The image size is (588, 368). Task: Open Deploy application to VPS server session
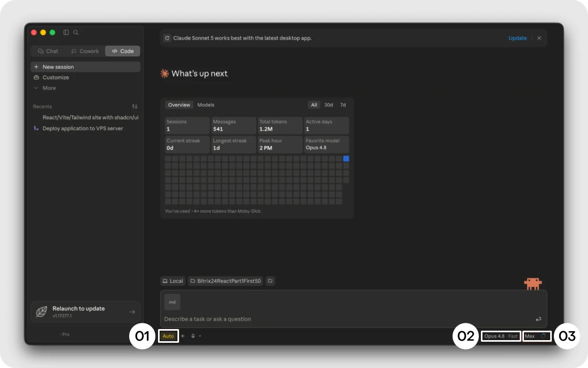[82, 128]
